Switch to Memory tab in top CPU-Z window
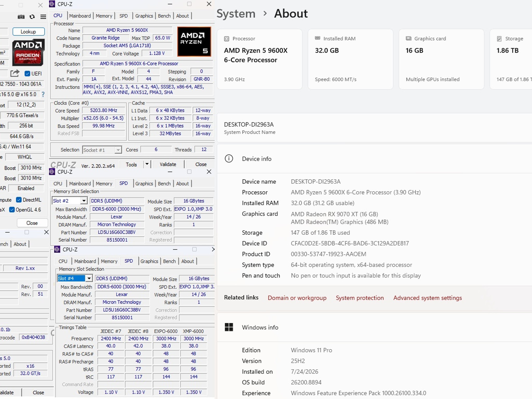The height and width of the screenshot is (399, 532). [x=104, y=16]
